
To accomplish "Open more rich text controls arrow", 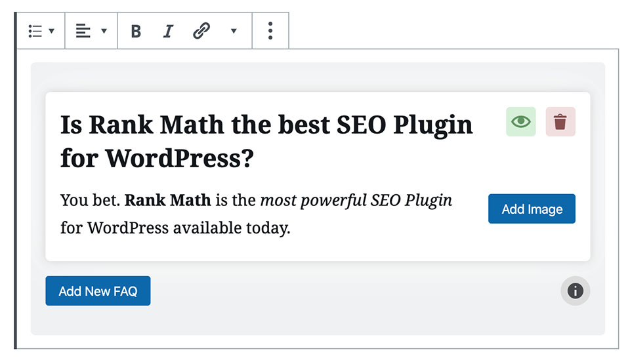I will pyautogui.click(x=234, y=31).
